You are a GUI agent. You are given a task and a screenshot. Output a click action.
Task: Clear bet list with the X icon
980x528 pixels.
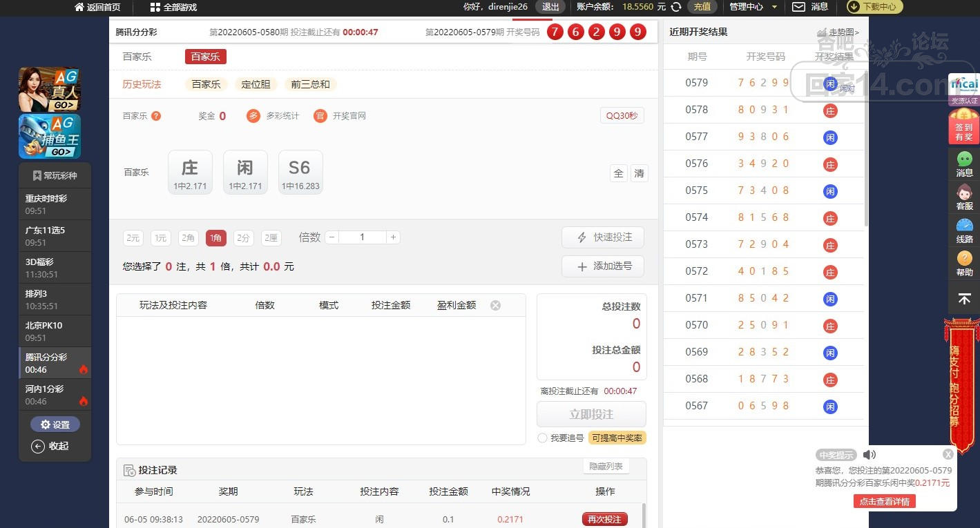coord(495,305)
